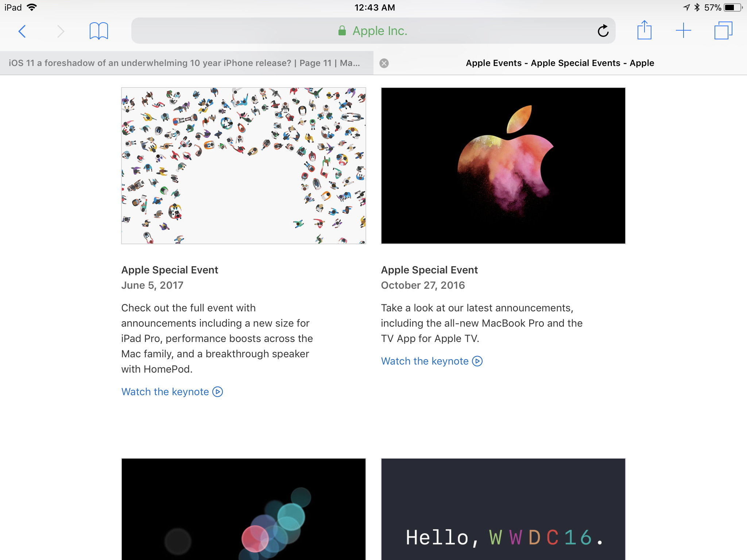Tap the clock in status bar
Image resolution: width=747 pixels, height=560 pixels.
click(x=374, y=8)
